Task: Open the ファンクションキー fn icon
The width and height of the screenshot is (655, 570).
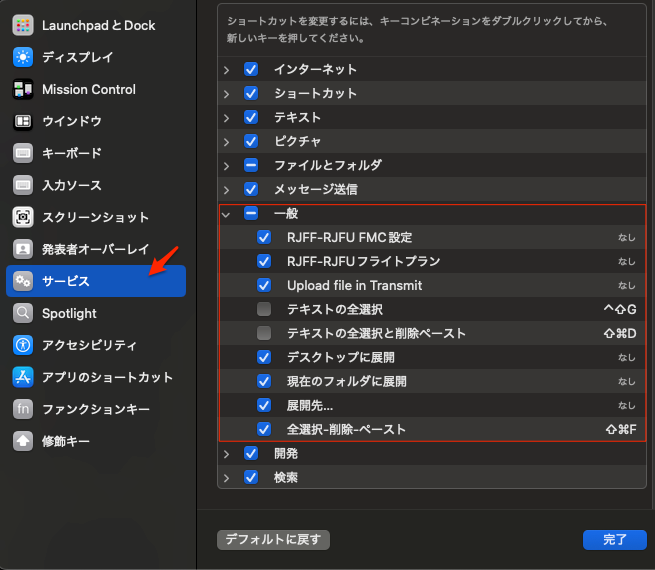Action: [23, 409]
